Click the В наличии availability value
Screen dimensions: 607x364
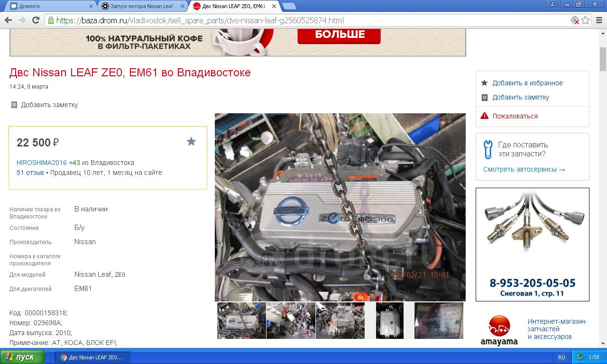tap(91, 209)
